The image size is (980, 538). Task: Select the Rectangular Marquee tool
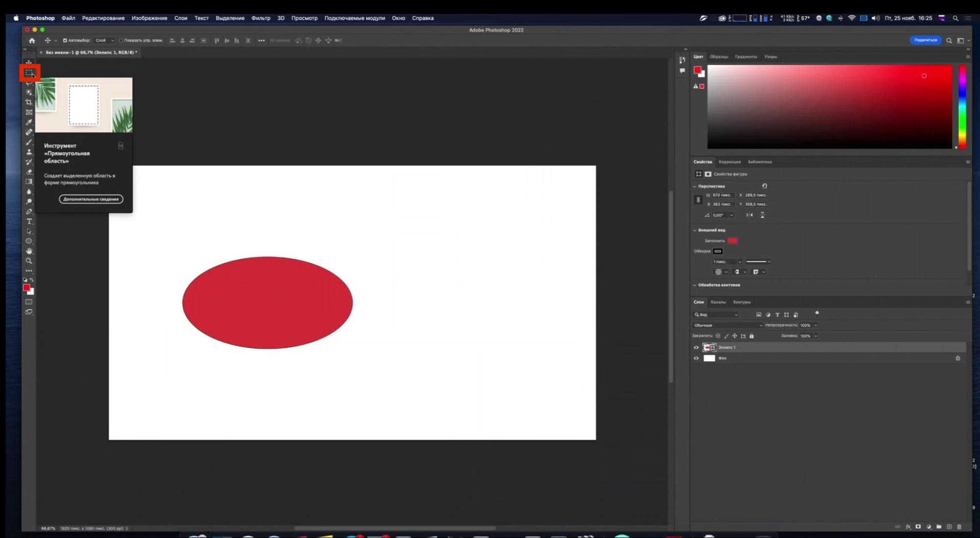pos(29,73)
